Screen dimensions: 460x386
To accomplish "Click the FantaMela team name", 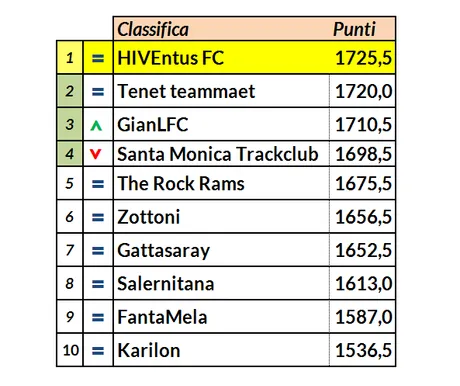I will pyautogui.click(x=162, y=317).
